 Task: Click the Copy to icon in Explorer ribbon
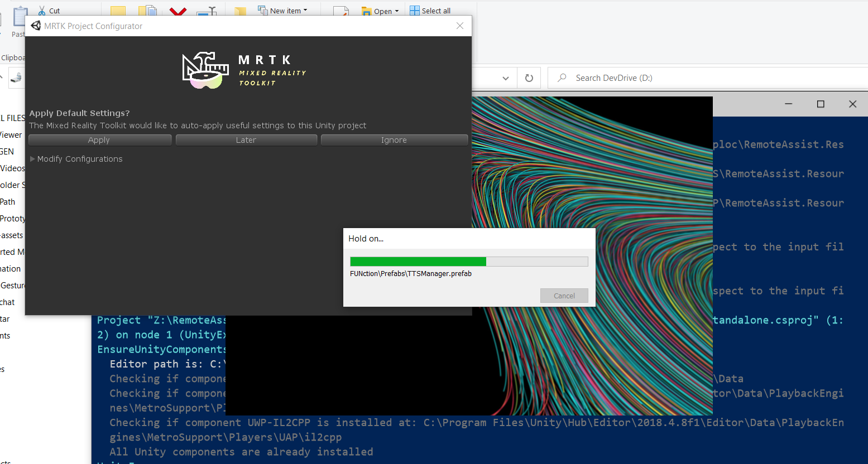(x=147, y=11)
